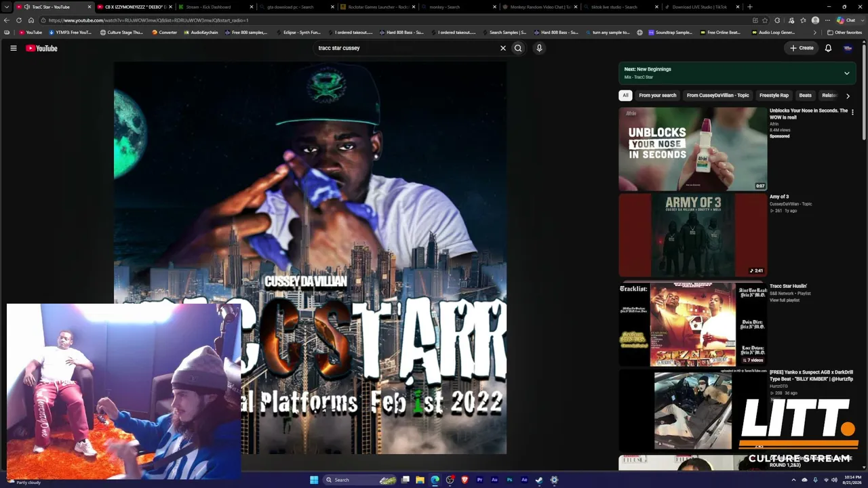
Task: Open the YouTube guide hamburger menu
Action: 13,48
